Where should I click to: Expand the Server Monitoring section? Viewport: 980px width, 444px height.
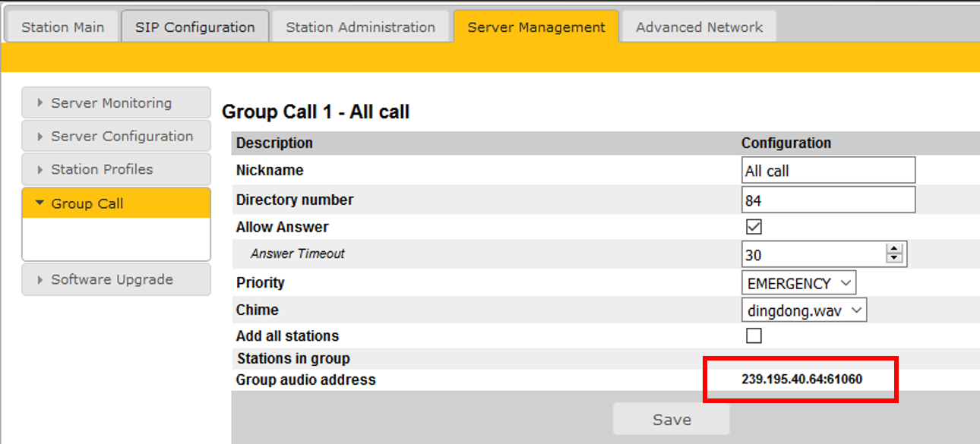[116, 103]
